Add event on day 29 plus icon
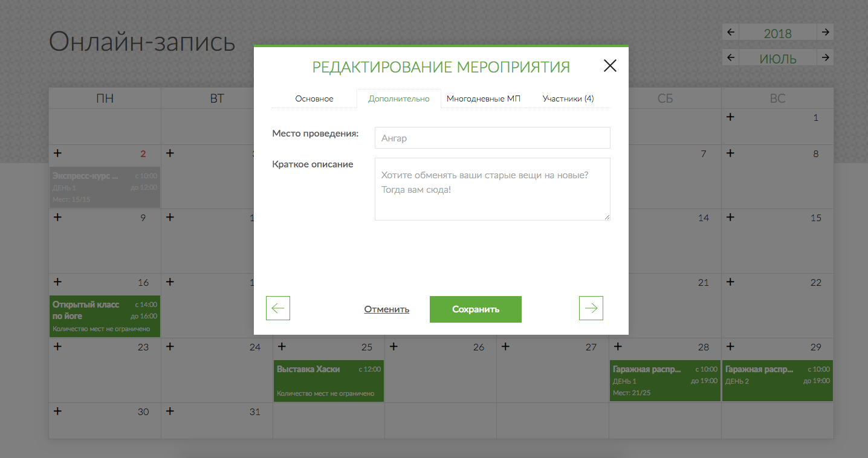Screen dimensions: 868x458 (x=730, y=346)
